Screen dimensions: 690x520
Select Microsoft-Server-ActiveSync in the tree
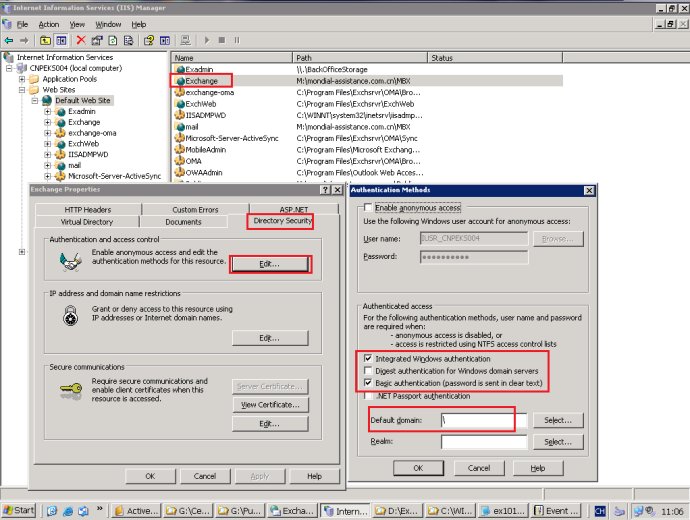coord(114,176)
